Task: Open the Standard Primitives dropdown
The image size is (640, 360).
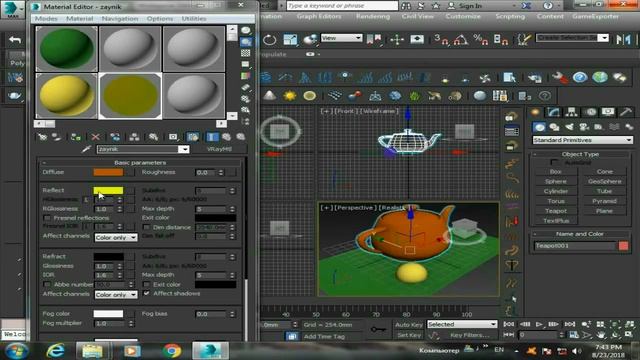Action: point(582,140)
